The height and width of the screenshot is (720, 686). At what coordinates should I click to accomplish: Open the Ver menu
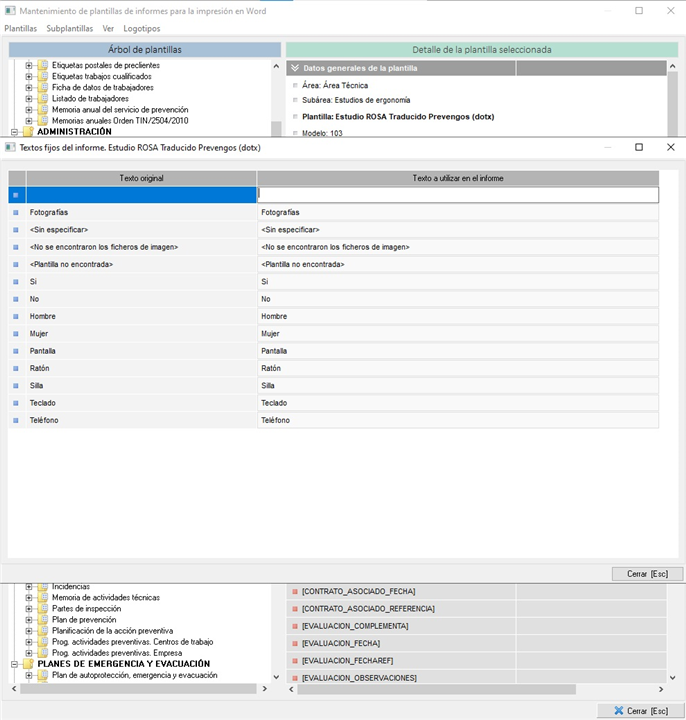[108, 28]
